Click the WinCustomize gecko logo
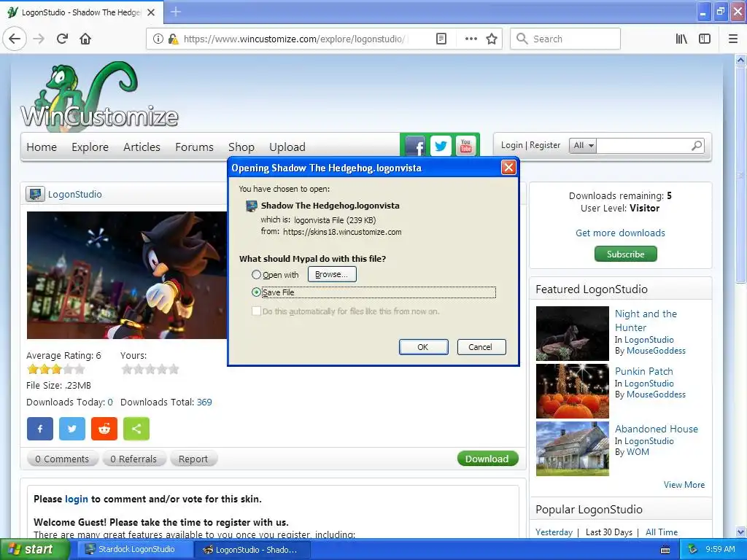 99,96
